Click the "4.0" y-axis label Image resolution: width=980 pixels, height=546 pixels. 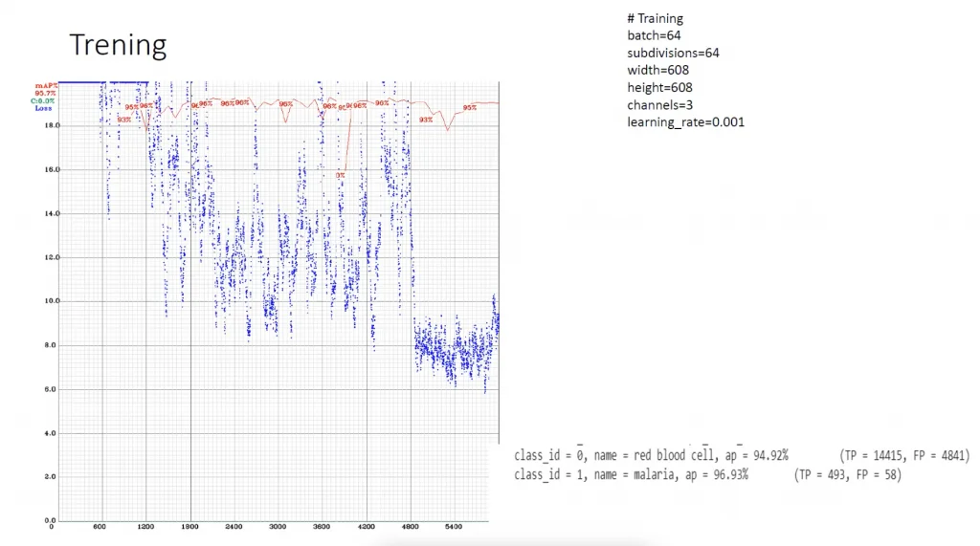click(50, 433)
